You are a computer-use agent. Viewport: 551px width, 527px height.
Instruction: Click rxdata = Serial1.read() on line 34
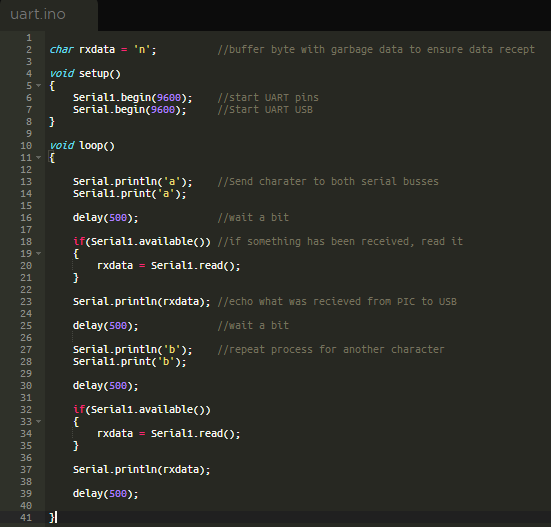tap(169, 434)
